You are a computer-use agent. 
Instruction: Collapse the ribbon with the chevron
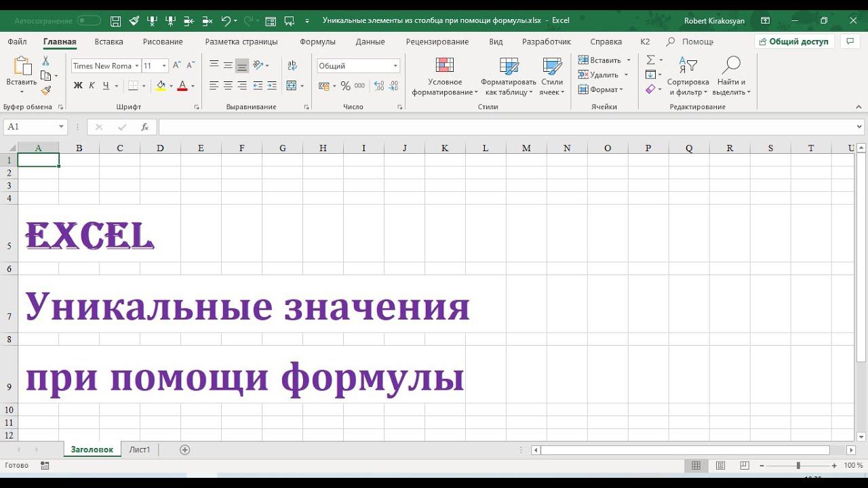coord(859,107)
